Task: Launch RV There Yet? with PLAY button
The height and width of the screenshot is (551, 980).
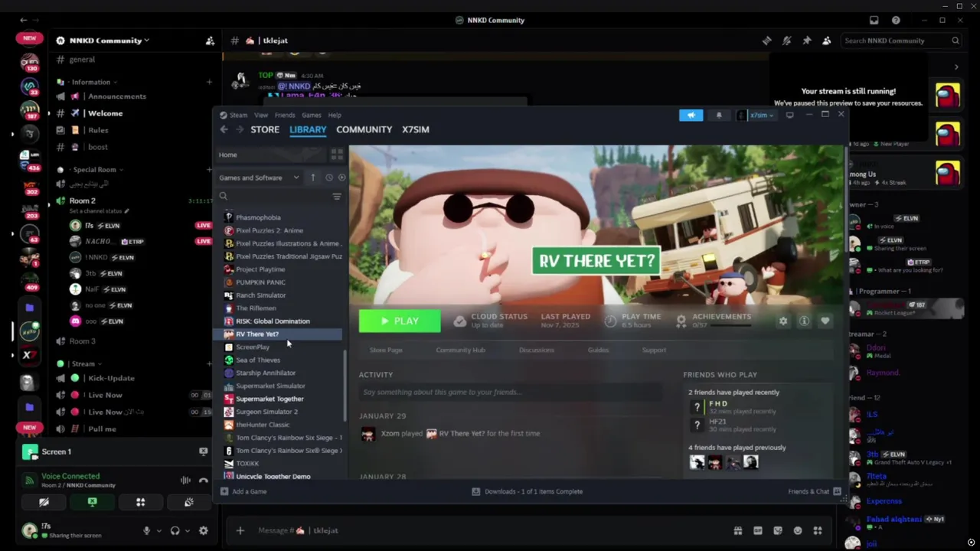Action: click(x=400, y=321)
